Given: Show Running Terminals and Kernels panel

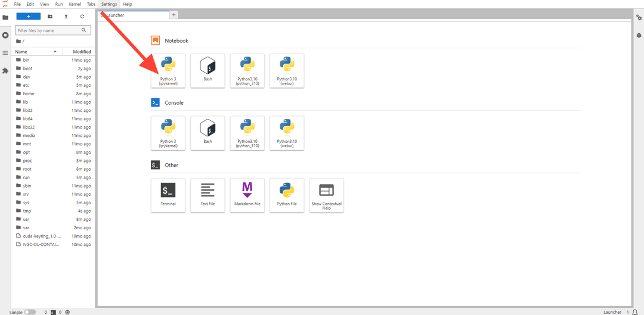Looking at the screenshot, I should pyautogui.click(x=5, y=35).
